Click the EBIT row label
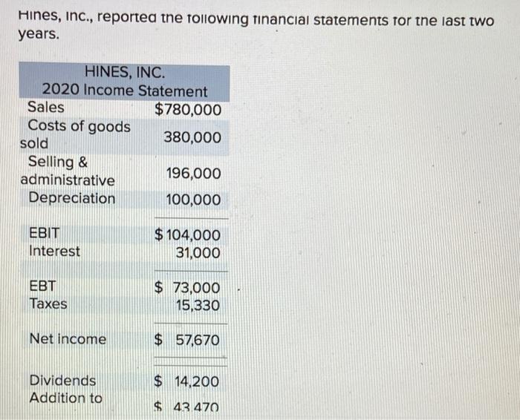The height and width of the screenshot is (420, 520). 45,233
